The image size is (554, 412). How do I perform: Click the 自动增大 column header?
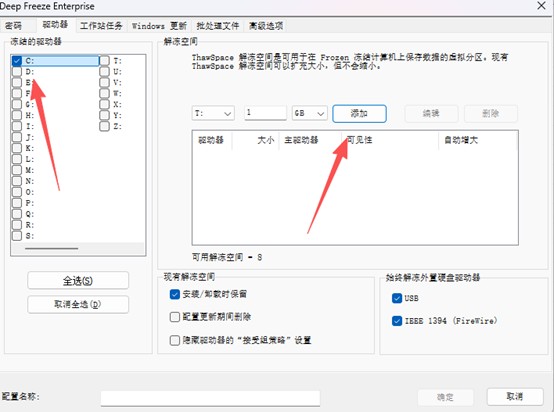pyautogui.click(x=478, y=140)
